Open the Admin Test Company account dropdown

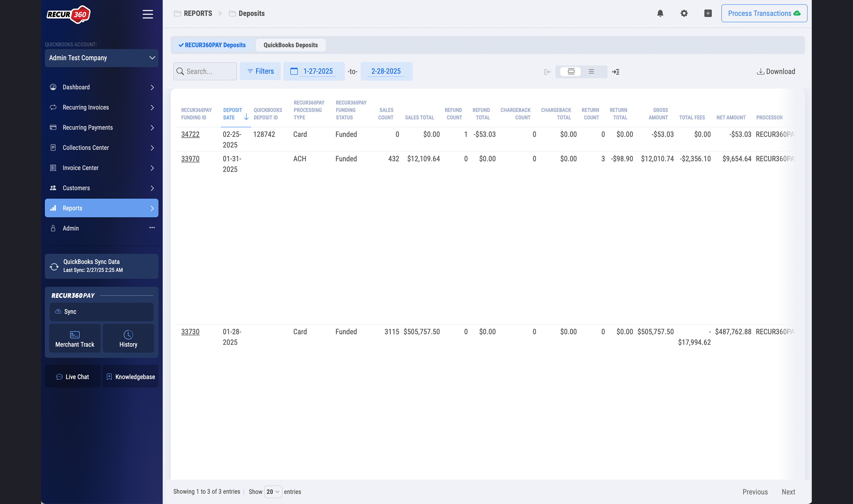pos(101,58)
